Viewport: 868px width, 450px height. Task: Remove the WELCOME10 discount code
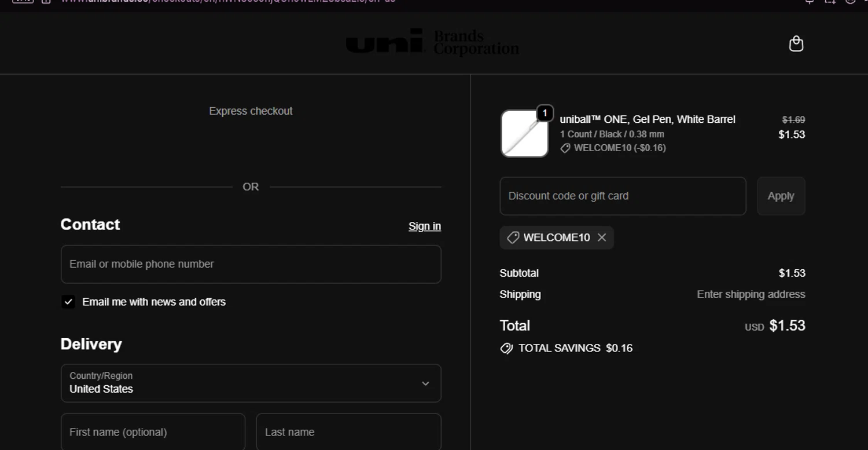pyautogui.click(x=602, y=237)
